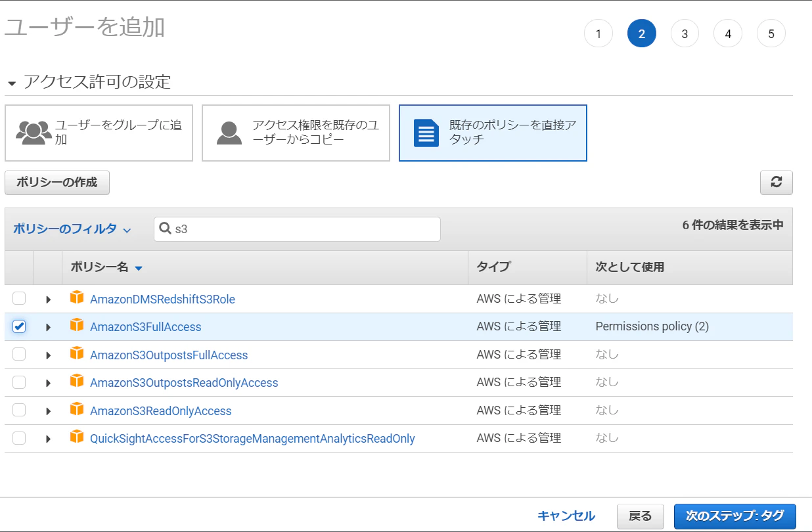The height and width of the screenshot is (532, 812).
Task: Check the AmazonS3OutpostsFullAccess checkbox
Action: click(19, 355)
